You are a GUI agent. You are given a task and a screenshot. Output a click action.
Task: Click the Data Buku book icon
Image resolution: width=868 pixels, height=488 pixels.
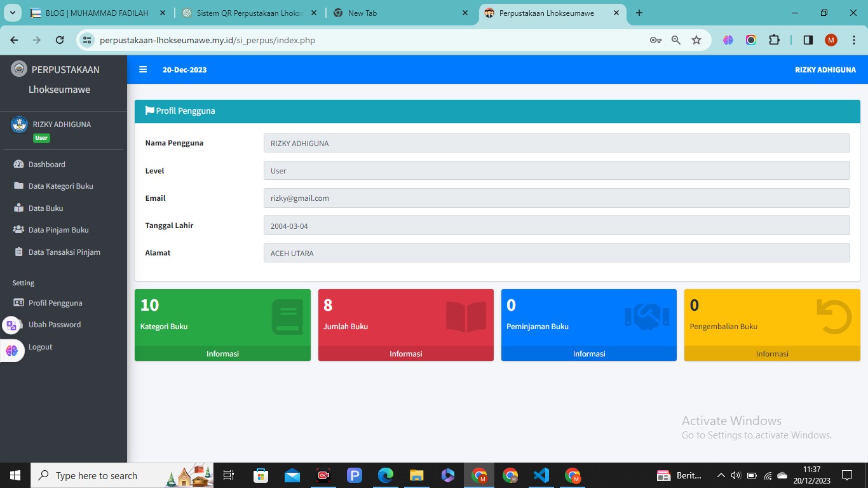click(18, 208)
